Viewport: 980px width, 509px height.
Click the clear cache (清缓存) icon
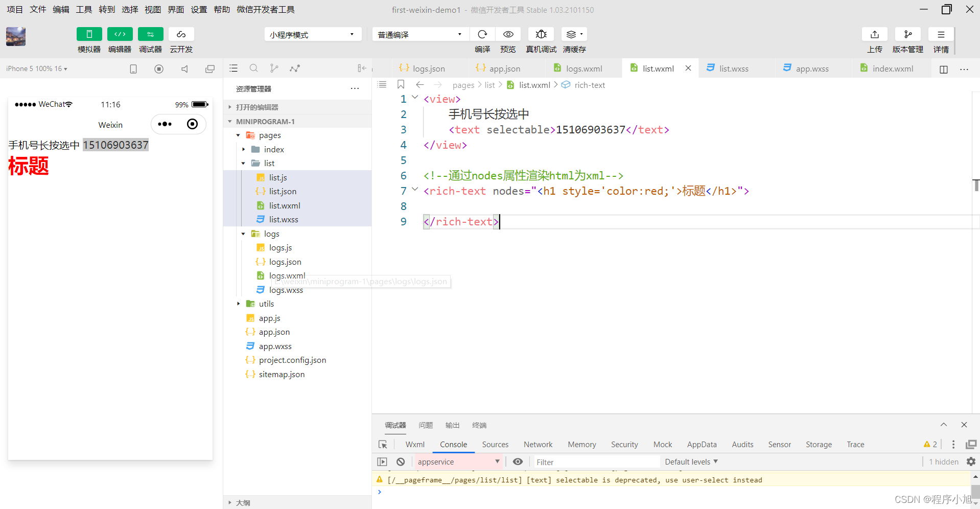574,34
